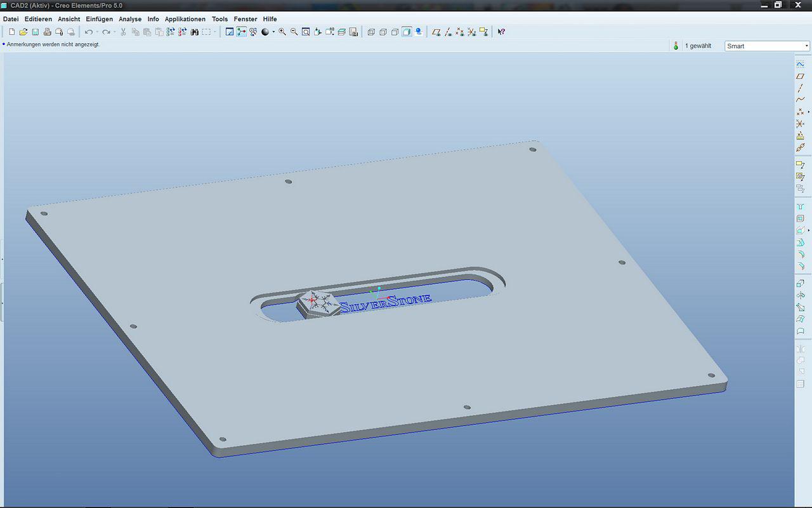Select the Hole tool
Screen dimensions: 812x508
coord(800,206)
